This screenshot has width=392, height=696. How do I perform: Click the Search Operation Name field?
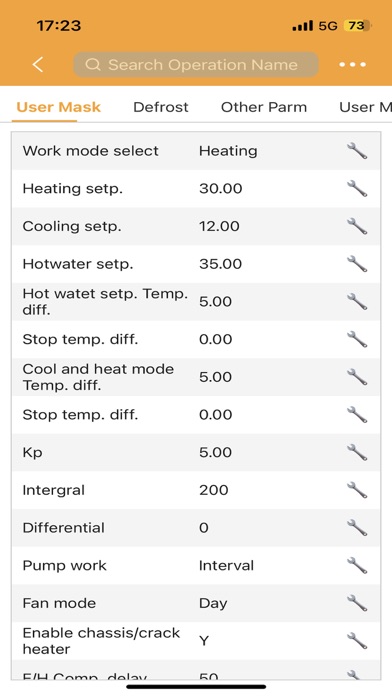click(196, 65)
